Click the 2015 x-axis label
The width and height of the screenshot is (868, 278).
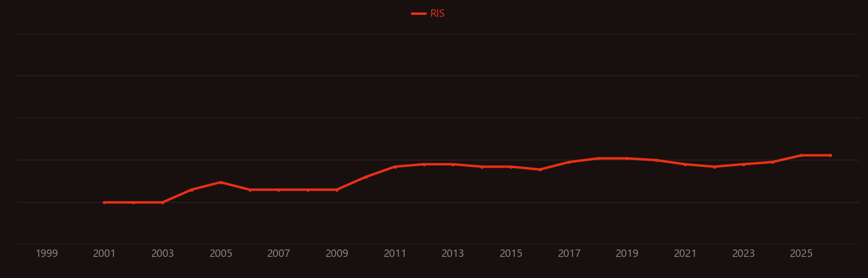tap(511, 254)
